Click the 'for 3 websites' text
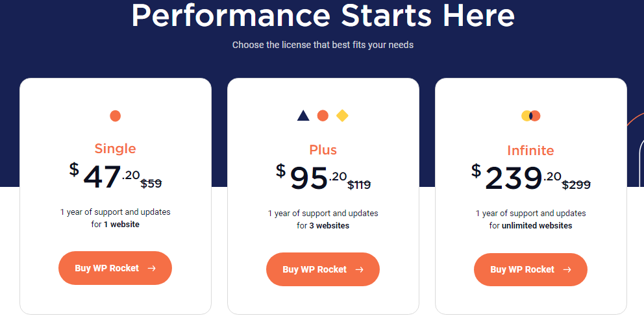 [323, 225]
